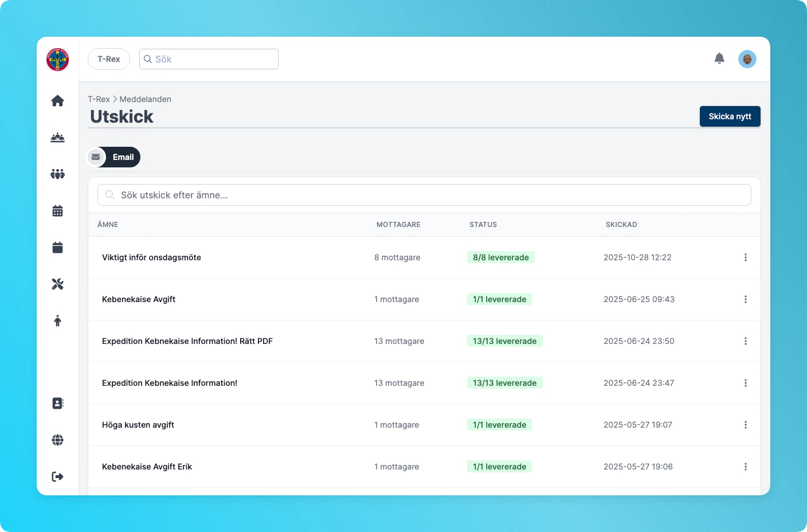Click '13/13 levererade' badge for Rätt PDF row
Image resolution: width=807 pixels, height=532 pixels.
coord(505,341)
